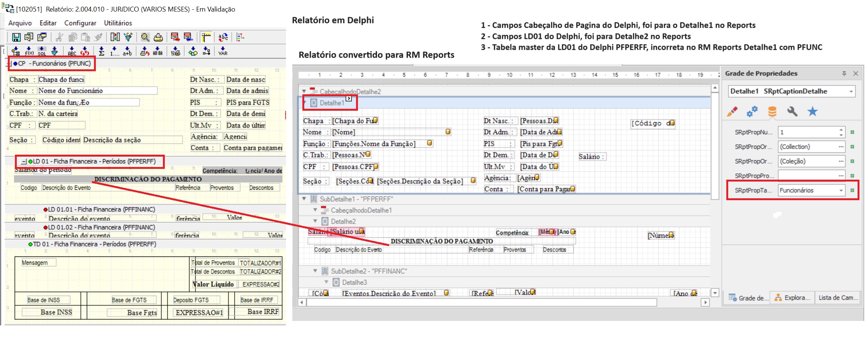
Task: Collapse the Detalhe2 band
Action: click(x=315, y=221)
